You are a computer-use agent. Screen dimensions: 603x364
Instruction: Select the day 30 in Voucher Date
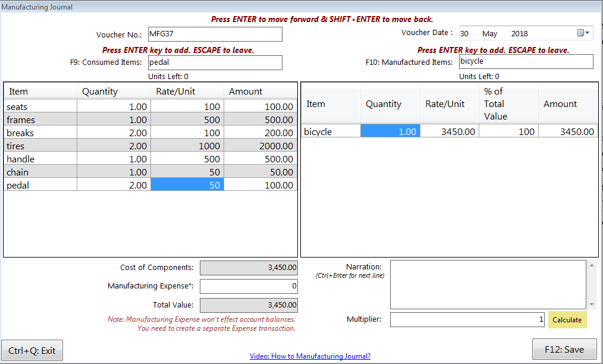tap(464, 33)
